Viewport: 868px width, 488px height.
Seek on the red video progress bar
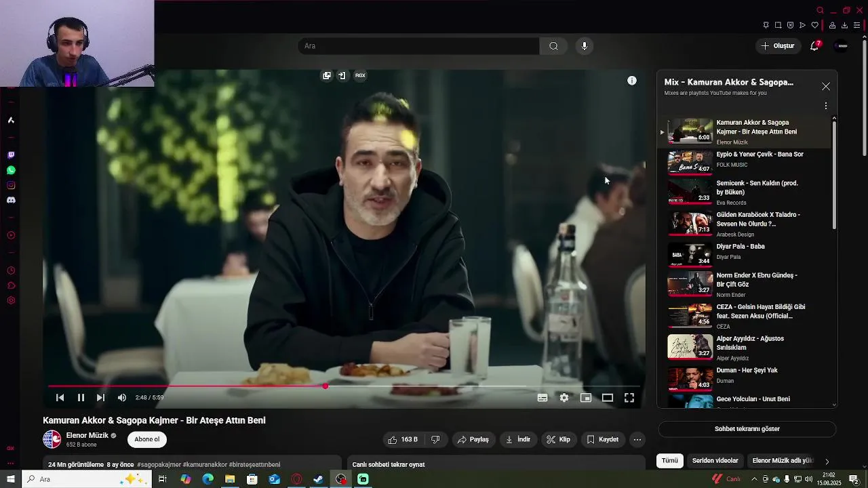(x=344, y=386)
